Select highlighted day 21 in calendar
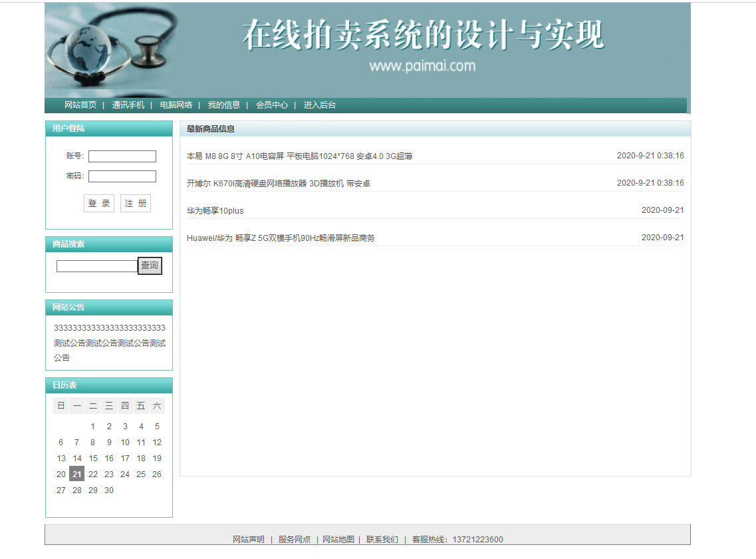This screenshot has height=559, width=756. [x=77, y=474]
